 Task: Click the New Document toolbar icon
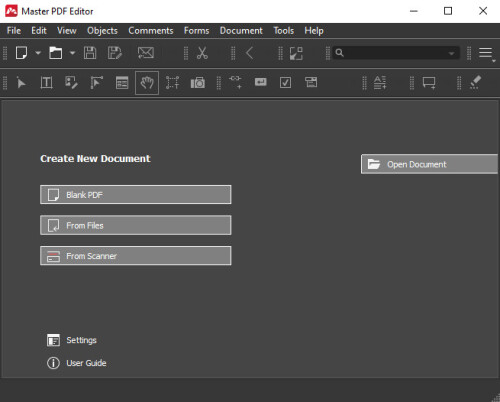coord(21,53)
